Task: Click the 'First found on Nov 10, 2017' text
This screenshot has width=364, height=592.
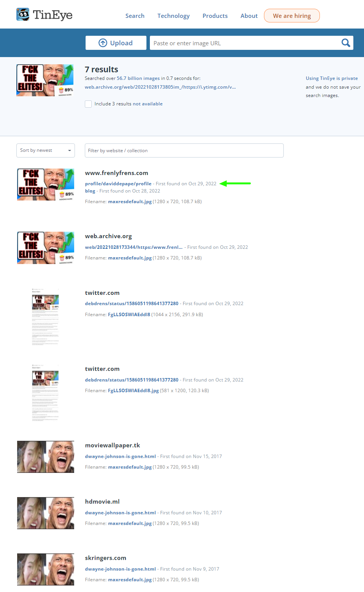Action: point(191,513)
